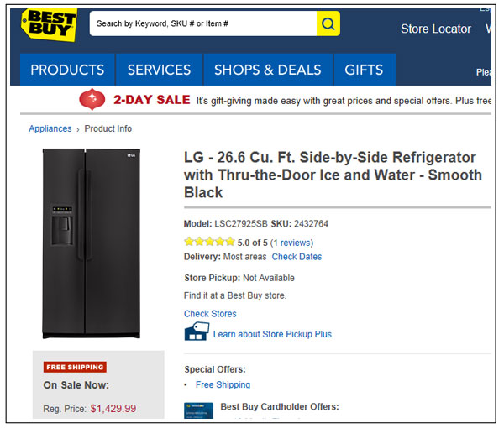The width and height of the screenshot is (504, 428).
Task: Click the Free Shipping red badge
Action: click(x=75, y=367)
